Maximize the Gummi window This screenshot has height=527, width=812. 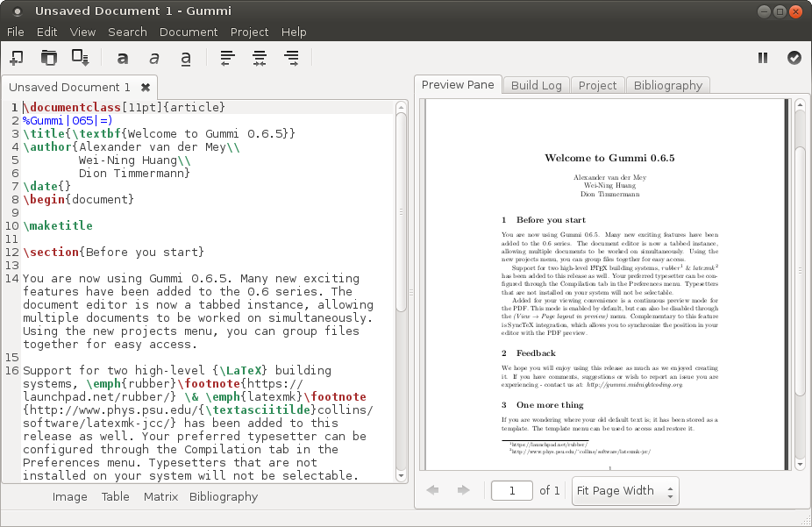point(780,11)
